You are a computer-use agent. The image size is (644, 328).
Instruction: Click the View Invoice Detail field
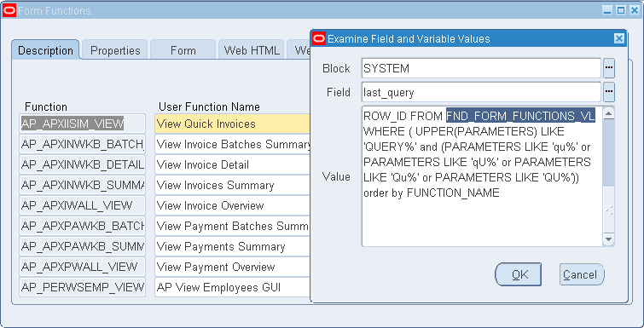point(233,164)
